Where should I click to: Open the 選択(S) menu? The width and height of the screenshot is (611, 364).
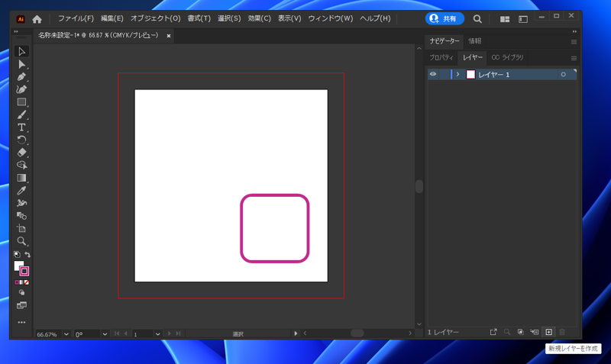click(x=229, y=18)
